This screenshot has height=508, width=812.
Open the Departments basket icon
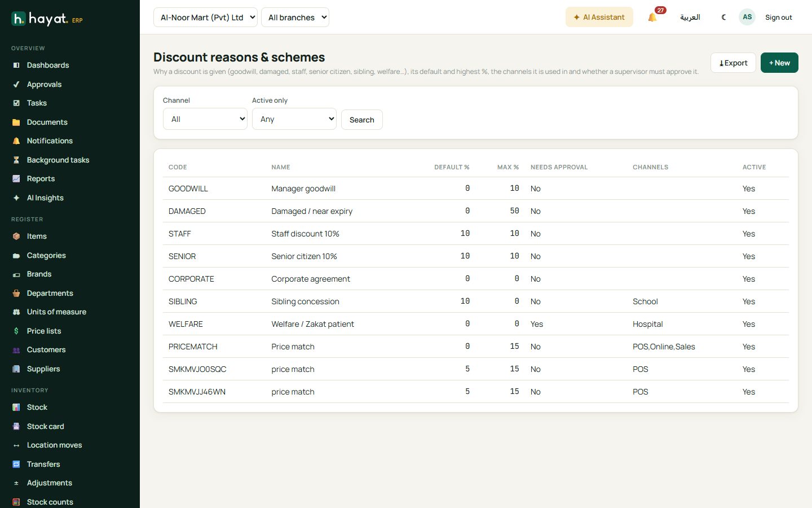(16, 294)
